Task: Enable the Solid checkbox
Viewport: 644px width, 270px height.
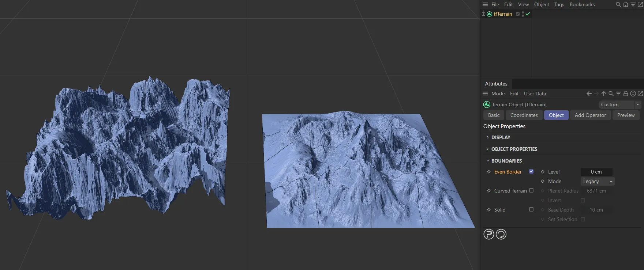Action: coord(531,209)
